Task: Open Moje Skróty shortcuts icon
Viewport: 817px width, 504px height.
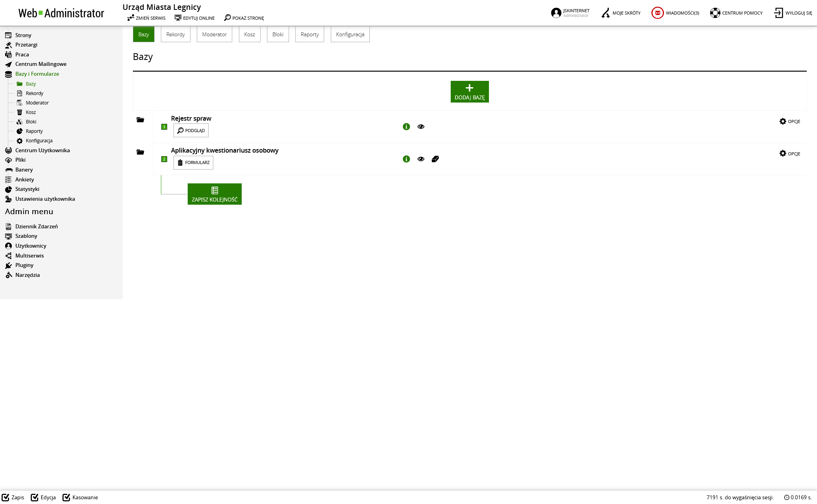Action: tap(606, 13)
